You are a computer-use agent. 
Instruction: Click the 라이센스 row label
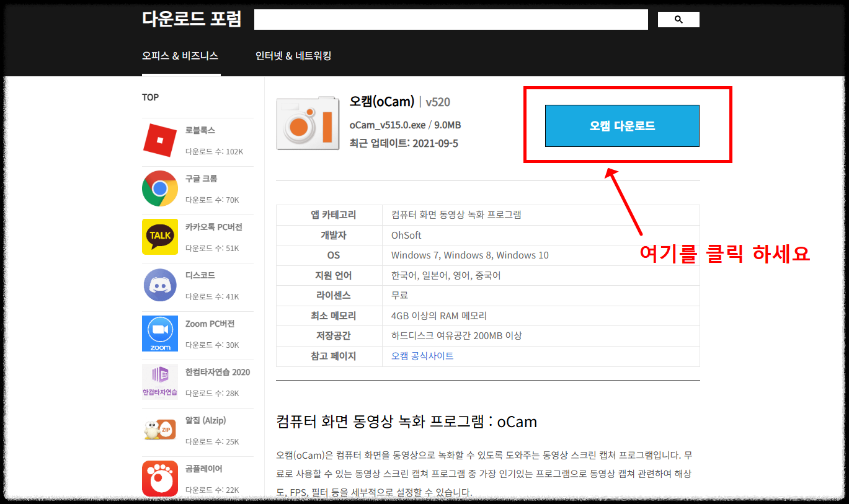[334, 295]
